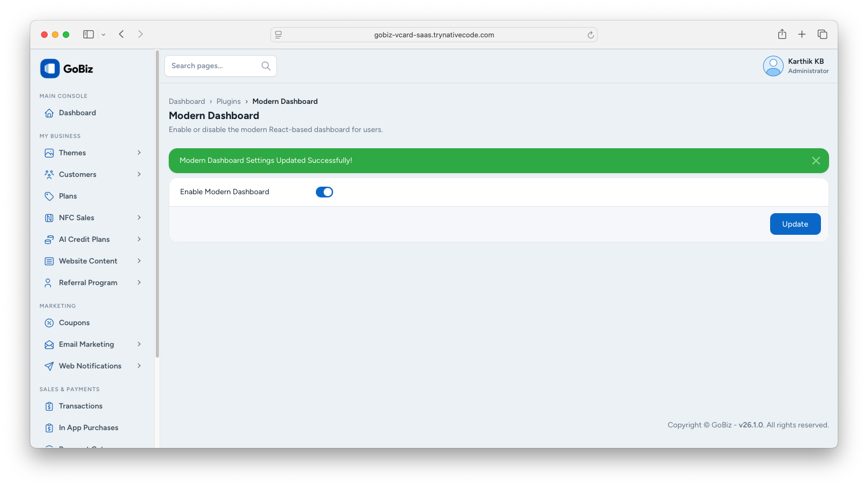Expand the Web Notifications chevron
The height and width of the screenshot is (488, 868).
pyautogui.click(x=139, y=366)
